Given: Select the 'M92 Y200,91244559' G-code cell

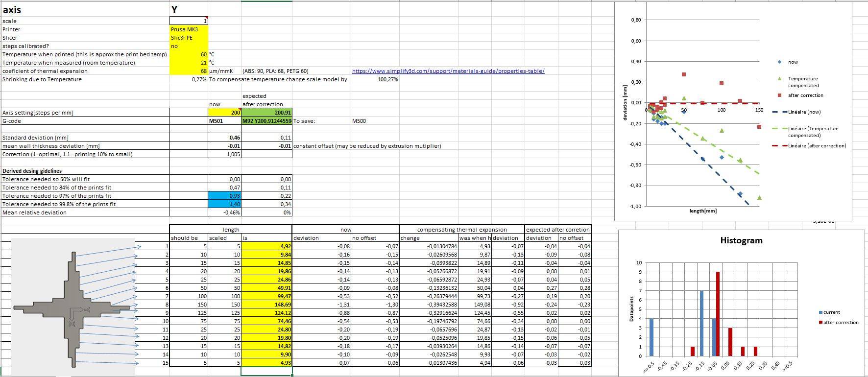Looking at the screenshot, I should (x=266, y=121).
